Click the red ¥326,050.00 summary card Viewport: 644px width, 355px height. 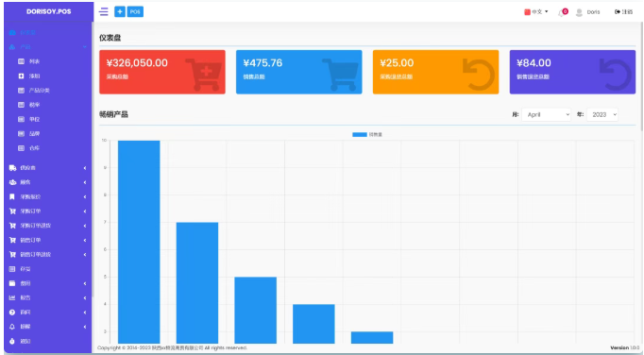point(162,72)
